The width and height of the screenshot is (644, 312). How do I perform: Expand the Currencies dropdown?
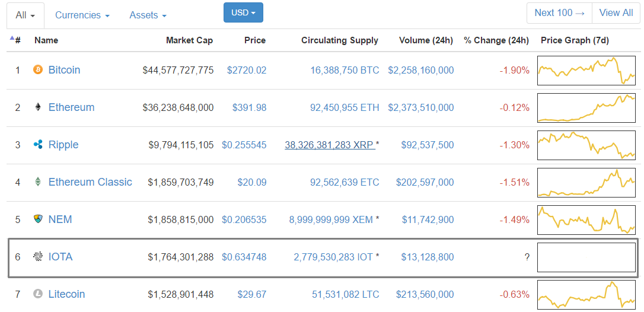point(82,15)
